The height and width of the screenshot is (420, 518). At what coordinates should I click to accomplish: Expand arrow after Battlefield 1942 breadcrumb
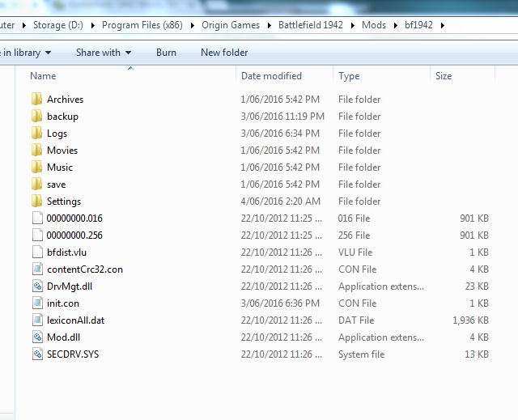tap(353, 25)
